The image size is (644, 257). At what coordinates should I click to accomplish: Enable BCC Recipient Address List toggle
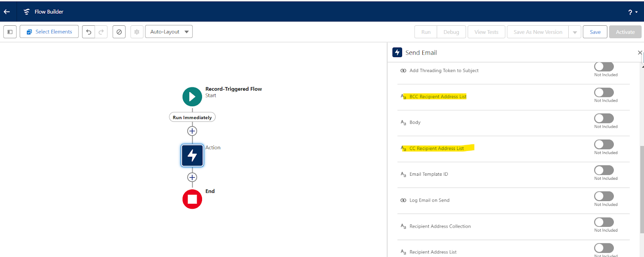(604, 93)
